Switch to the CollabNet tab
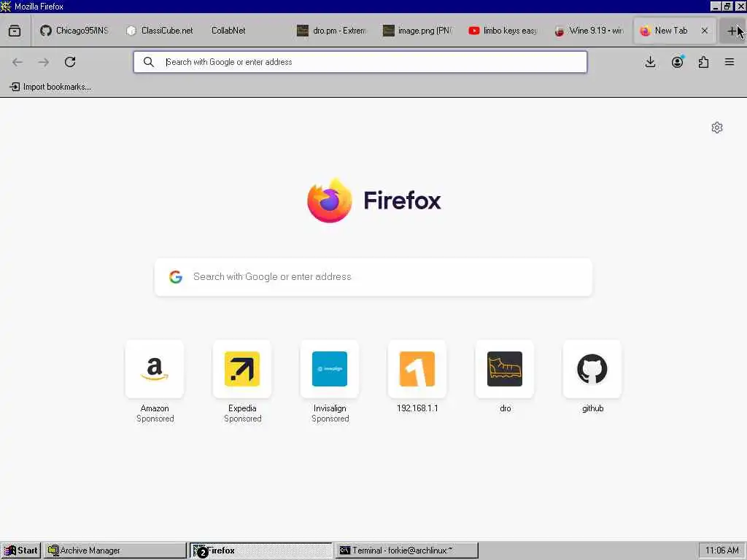Viewport: 747px width, 560px height. 245,31
